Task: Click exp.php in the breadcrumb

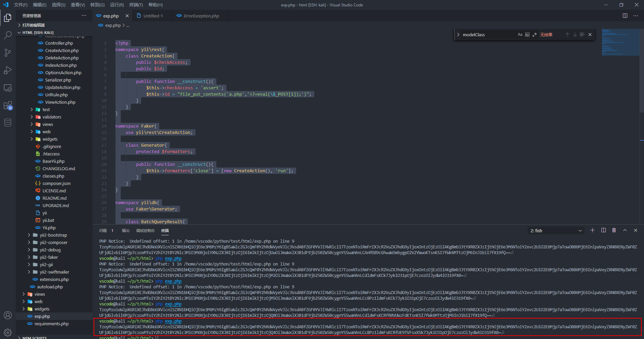Action: (113, 25)
